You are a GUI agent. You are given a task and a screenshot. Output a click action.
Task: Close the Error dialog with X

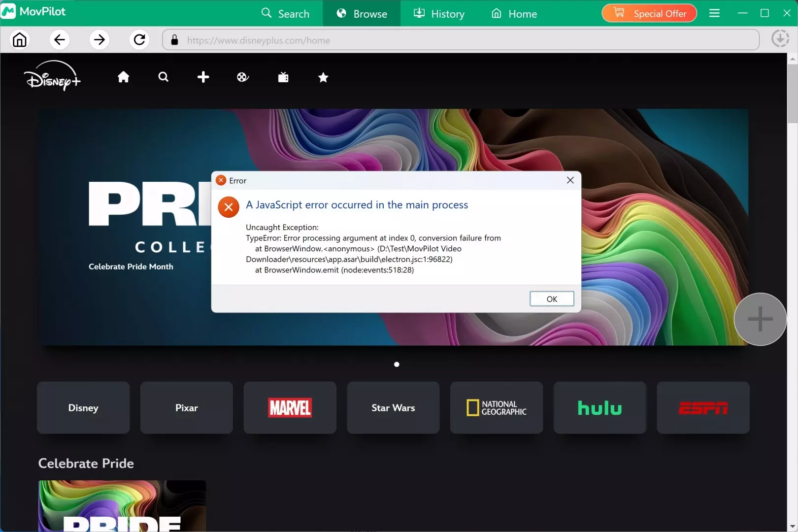point(570,180)
